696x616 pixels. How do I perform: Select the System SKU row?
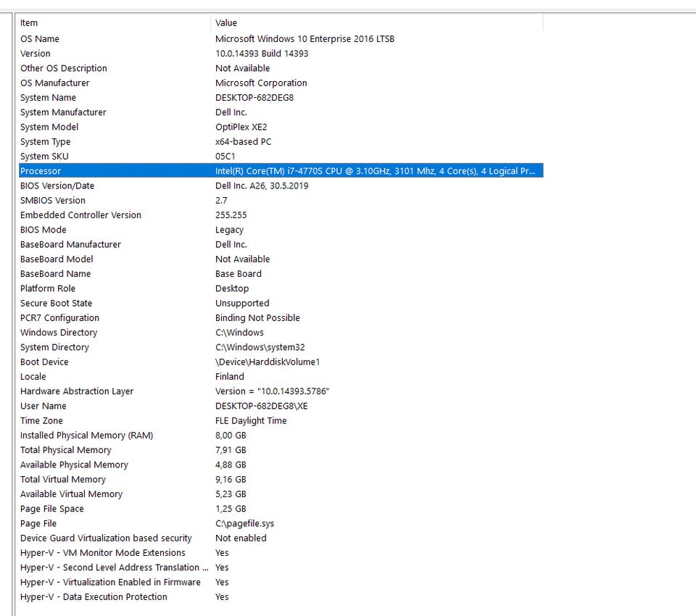click(x=281, y=156)
